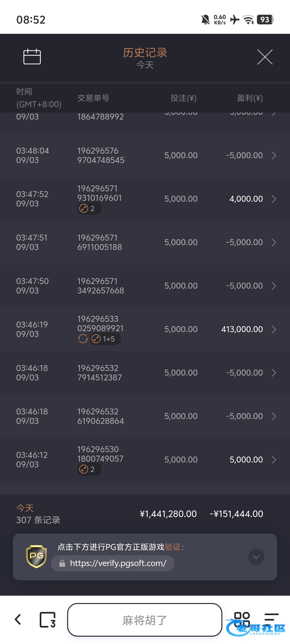Tap the free-spin badge on the 03:47:52 record

pos(89,208)
